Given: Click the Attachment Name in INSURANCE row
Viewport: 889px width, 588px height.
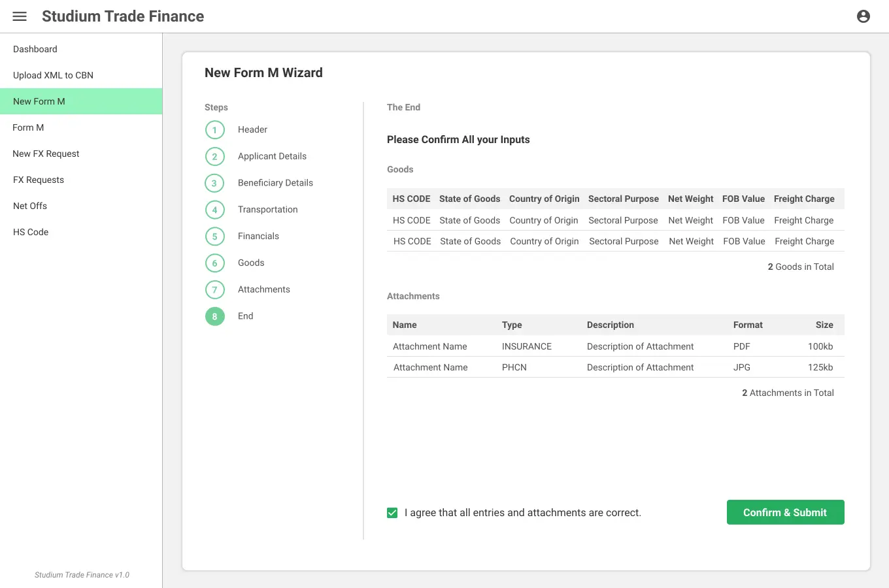Looking at the screenshot, I should (430, 346).
